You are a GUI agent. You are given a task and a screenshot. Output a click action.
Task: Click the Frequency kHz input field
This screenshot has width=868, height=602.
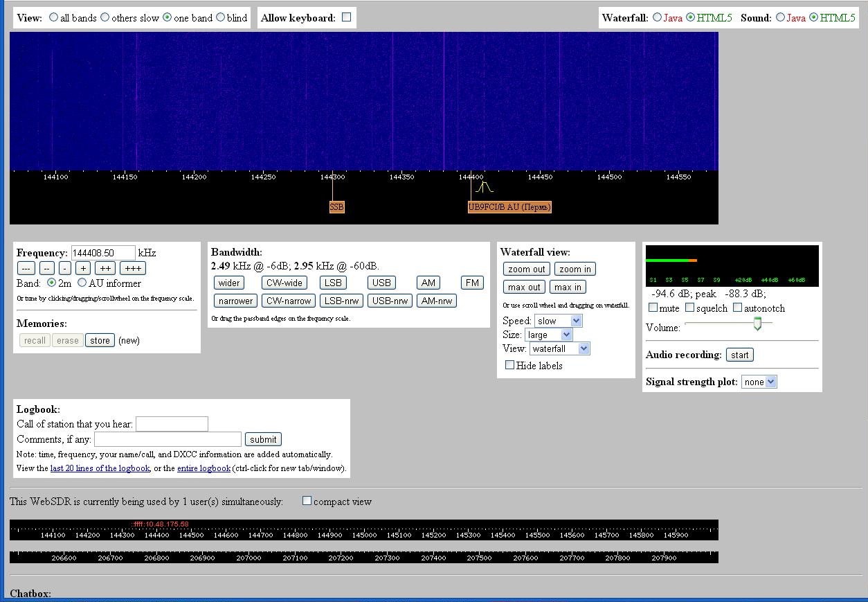[103, 253]
